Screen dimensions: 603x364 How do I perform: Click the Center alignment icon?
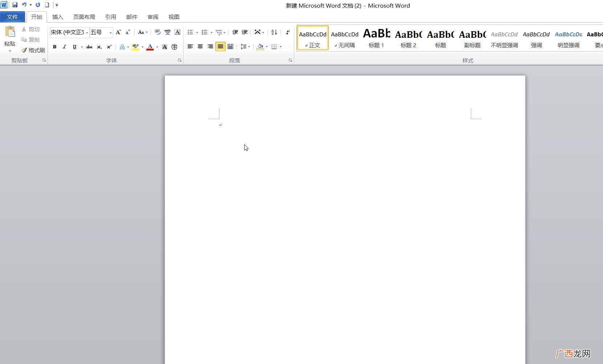[200, 46]
